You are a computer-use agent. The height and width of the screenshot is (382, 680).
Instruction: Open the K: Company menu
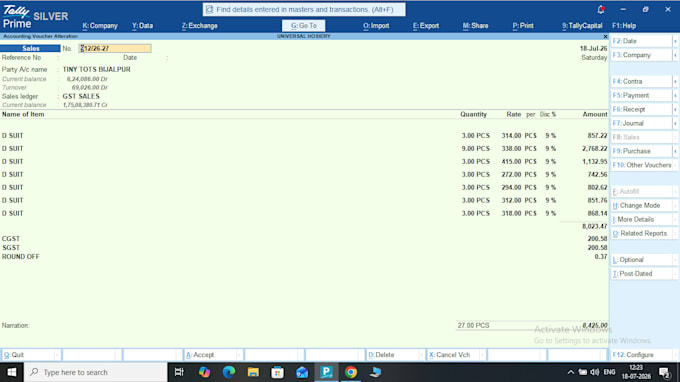point(100,26)
